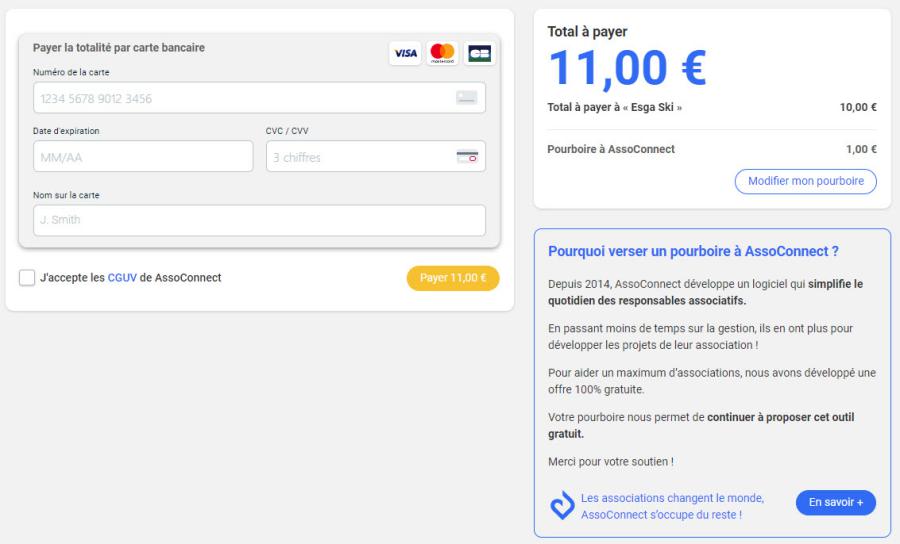Image resolution: width=900 pixels, height=544 pixels.
Task: Click the 11,00 € total amount
Action: click(627, 69)
